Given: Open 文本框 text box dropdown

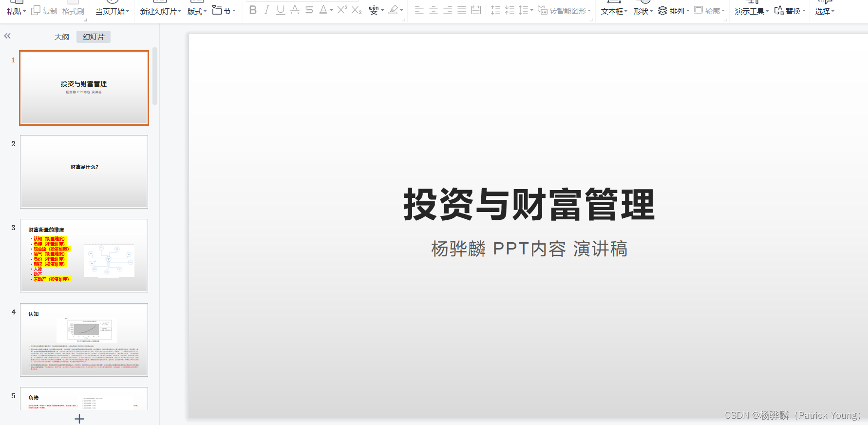Looking at the screenshot, I should pyautogui.click(x=614, y=11).
